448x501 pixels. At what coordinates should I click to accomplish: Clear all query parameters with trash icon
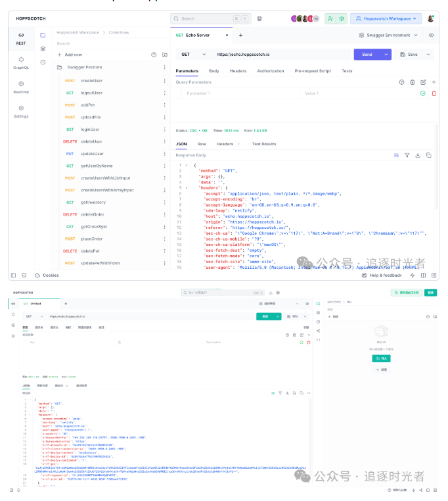[x=413, y=82]
